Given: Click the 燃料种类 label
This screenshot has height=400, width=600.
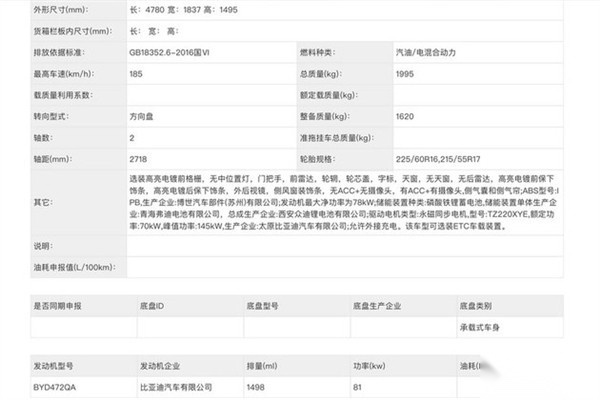Looking at the screenshot, I should [x=318, y=52].
